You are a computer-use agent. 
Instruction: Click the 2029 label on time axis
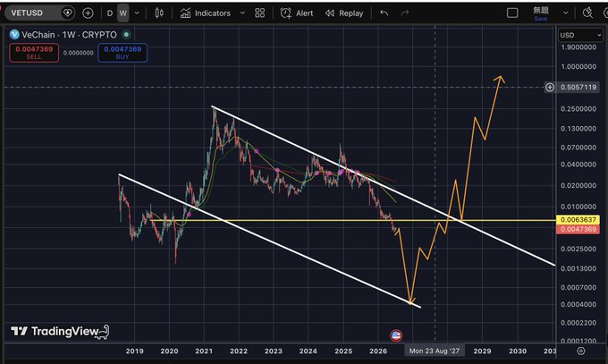pyautogui.click(x=482, y=351)
